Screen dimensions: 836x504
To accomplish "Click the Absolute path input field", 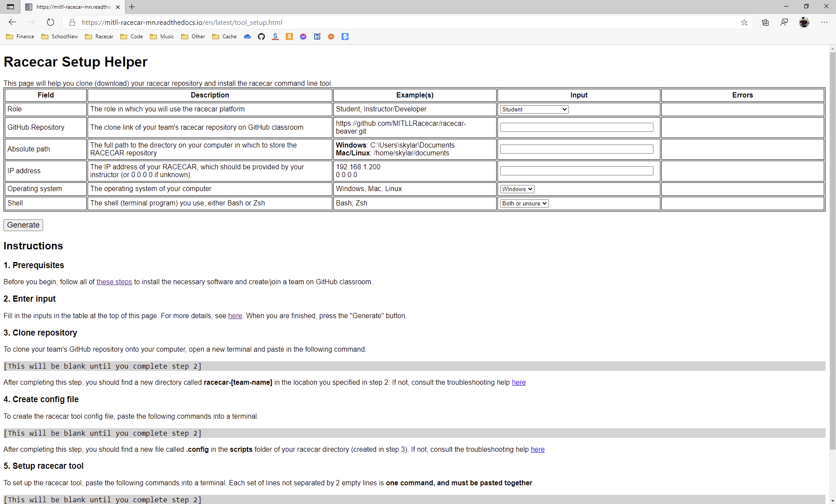I will pos(576,149).
